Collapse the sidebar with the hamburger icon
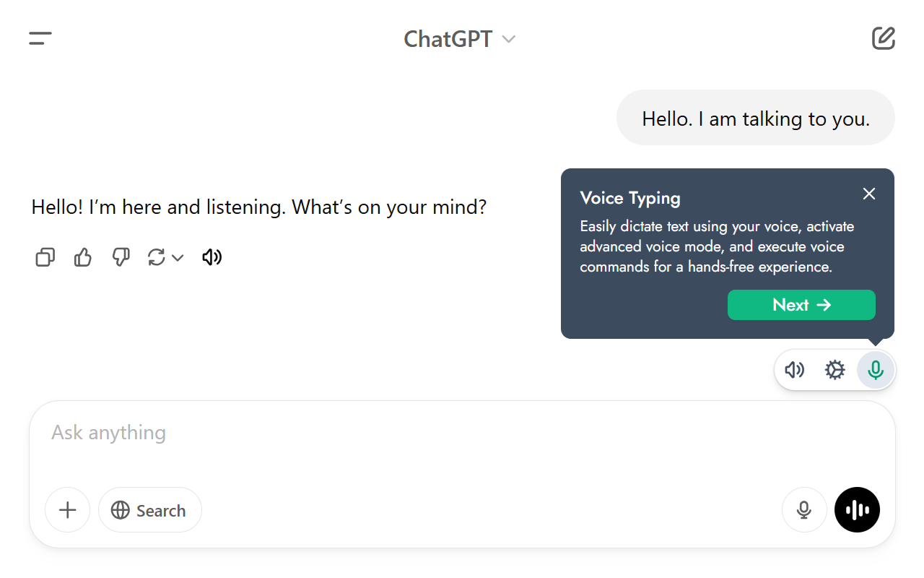The image size is (924, 578). 40,38
